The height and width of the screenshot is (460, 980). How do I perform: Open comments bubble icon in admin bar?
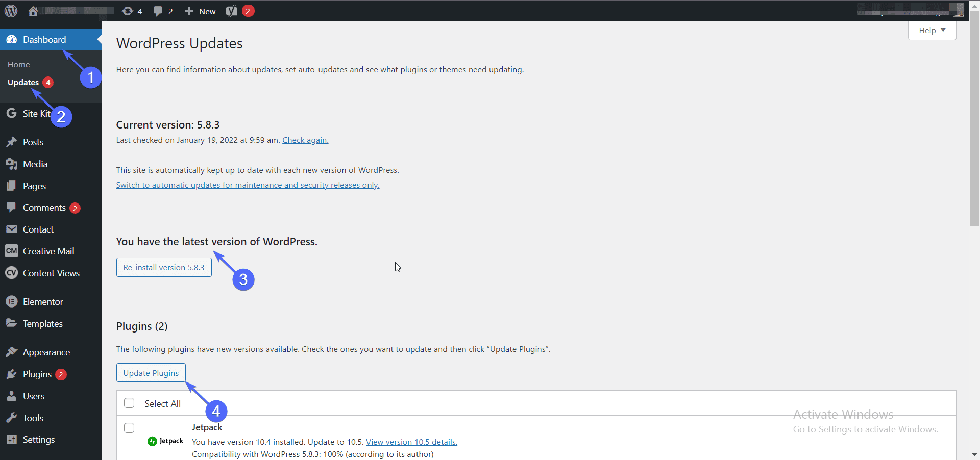[x=158, y=11]
